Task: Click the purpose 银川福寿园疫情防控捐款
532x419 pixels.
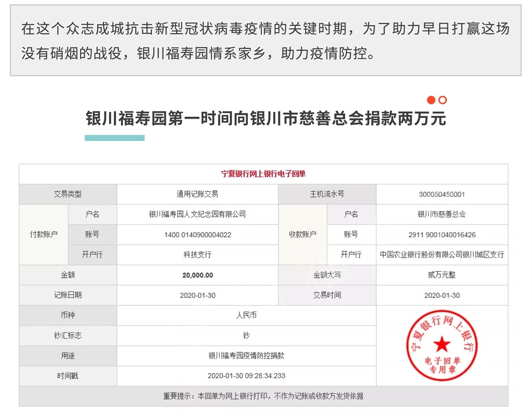Action: [246, 356]
